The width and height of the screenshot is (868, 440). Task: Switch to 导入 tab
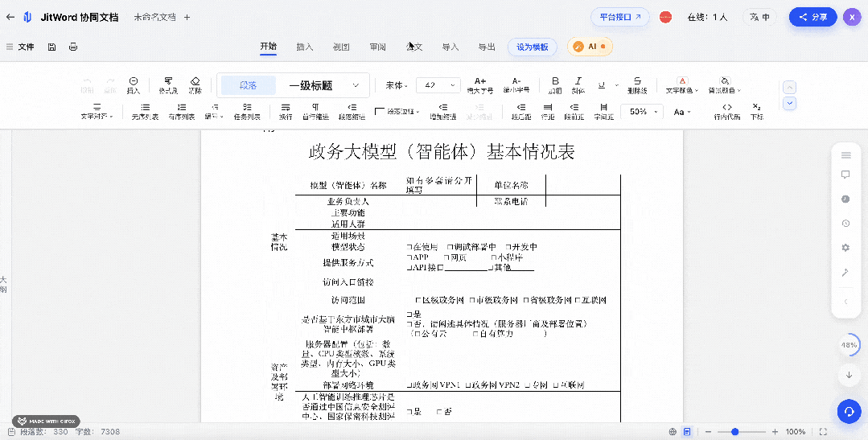click(x=450, y=47)
